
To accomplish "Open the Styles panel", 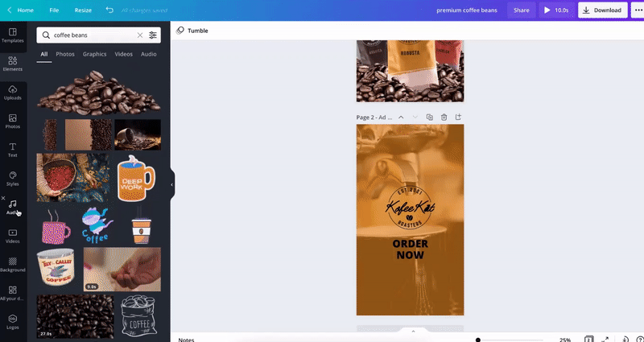I will pos(13,177).
